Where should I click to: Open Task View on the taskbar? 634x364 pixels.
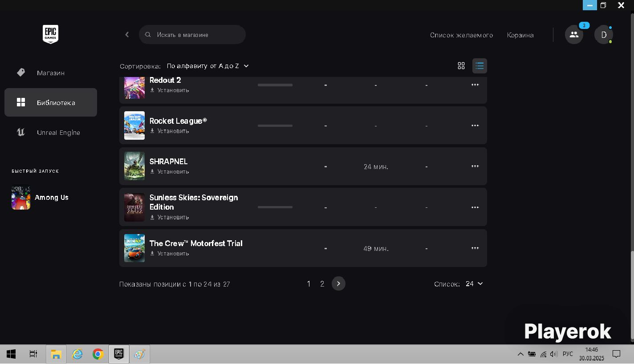pyautogui.click(x=33, y=354)
